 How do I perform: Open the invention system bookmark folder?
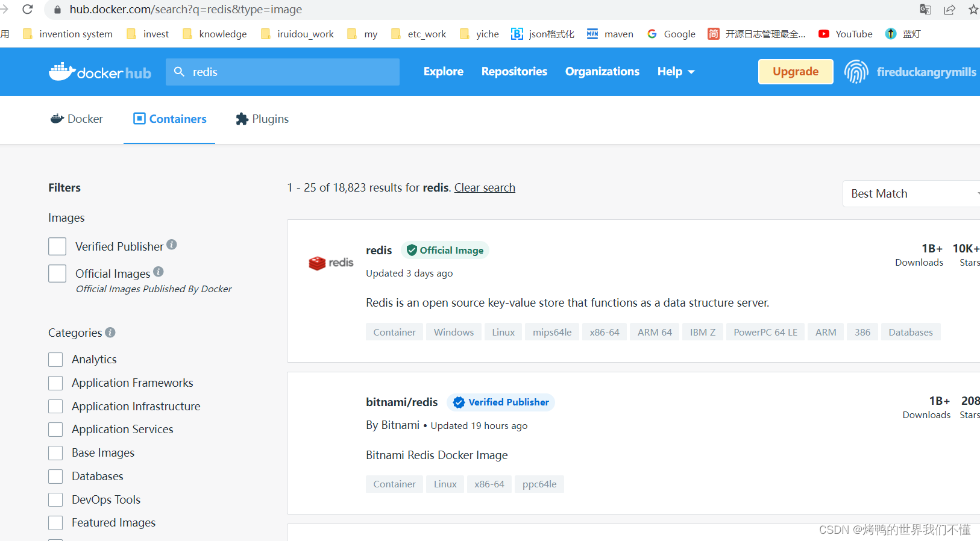point(68,34)
